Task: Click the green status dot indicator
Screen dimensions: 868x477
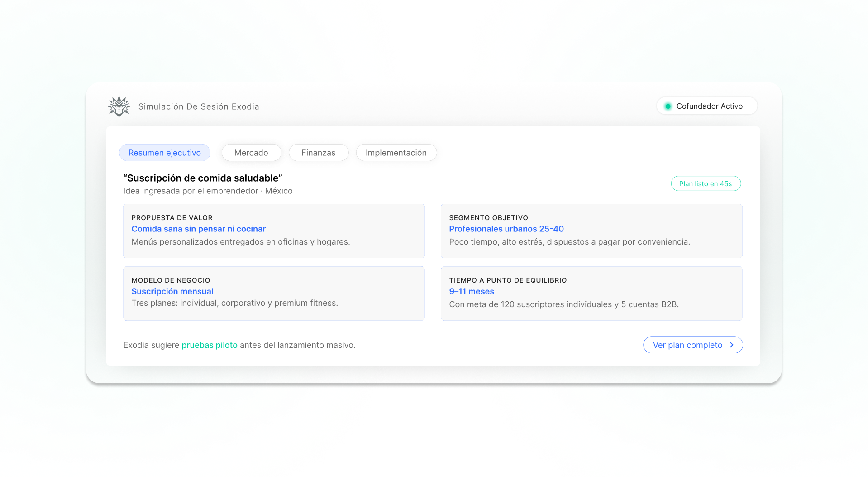Action: (x=668, y=106)
